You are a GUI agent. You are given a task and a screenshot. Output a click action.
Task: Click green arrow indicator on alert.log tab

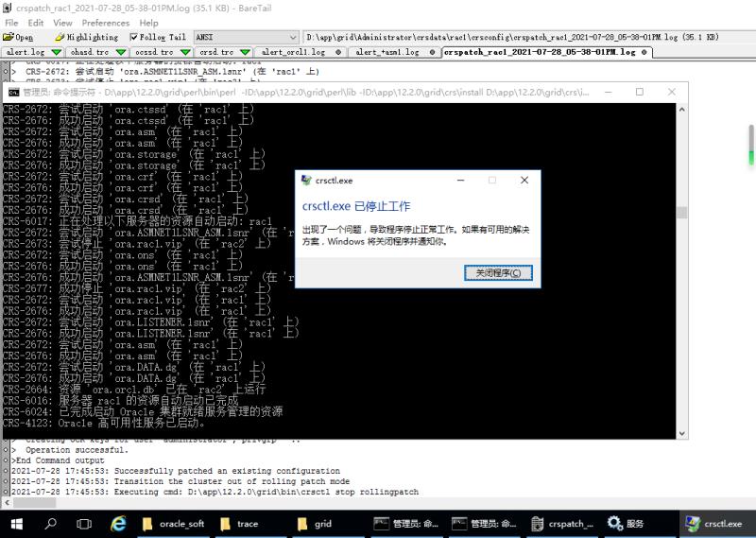(57, 52)
